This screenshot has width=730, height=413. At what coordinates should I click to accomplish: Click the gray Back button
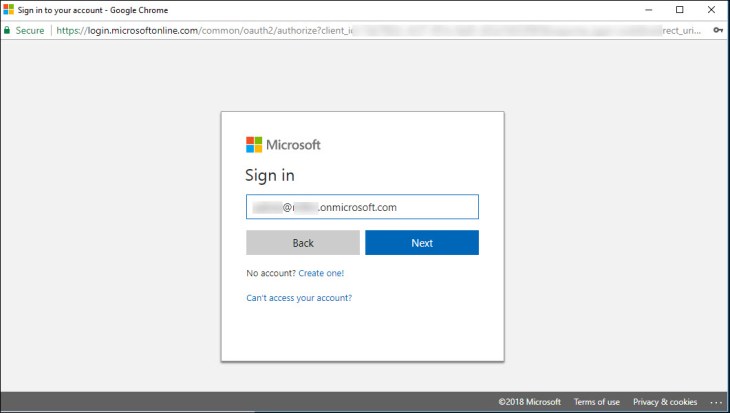pyautogui.click(x=303, y=243)
